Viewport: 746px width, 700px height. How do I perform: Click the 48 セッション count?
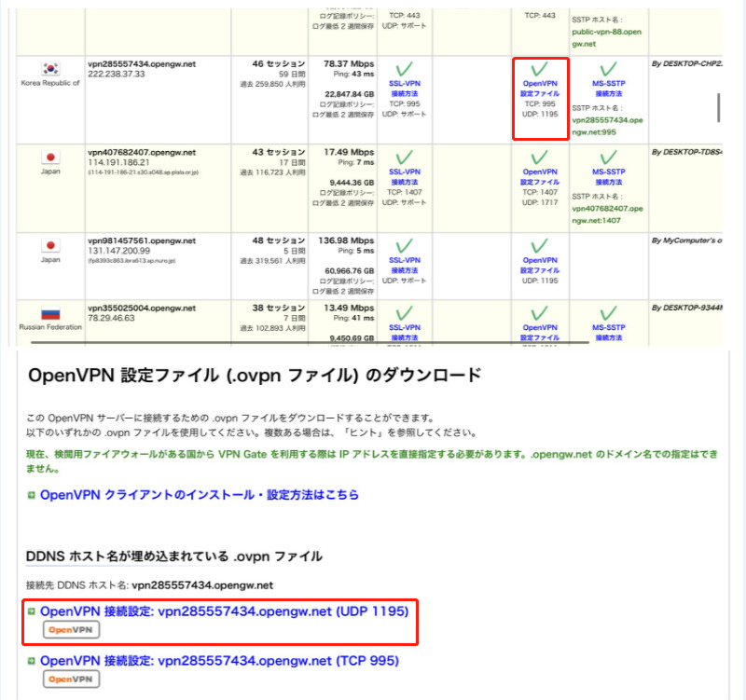click(x=279, y=240)
